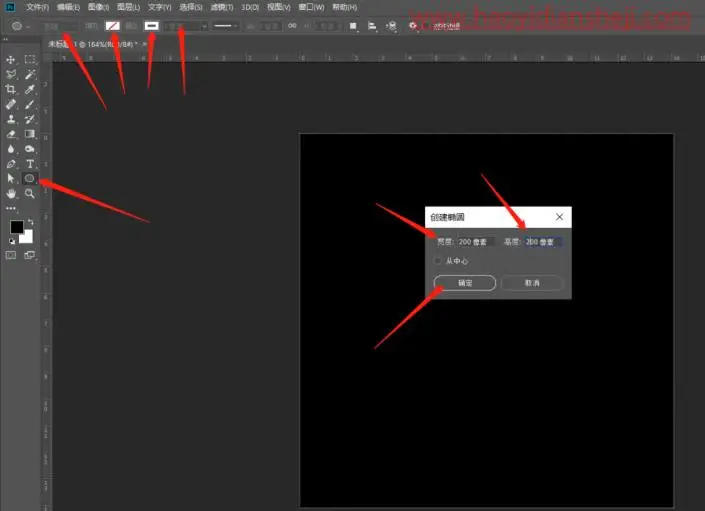Viewport: 705px width, 511px height.
Task: Open the 文件 menu
Action: (37, 7)
